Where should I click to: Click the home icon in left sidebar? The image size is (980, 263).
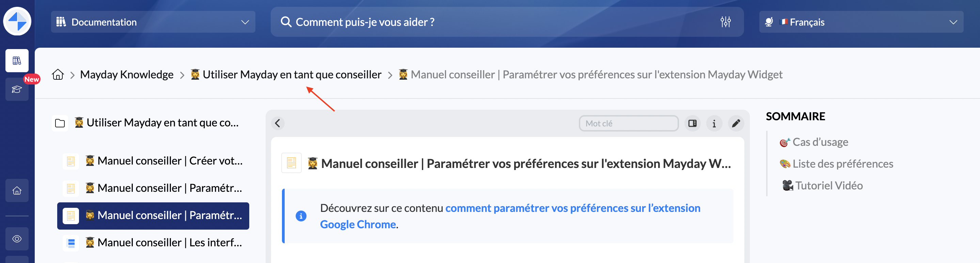click(x=17, y=190)
